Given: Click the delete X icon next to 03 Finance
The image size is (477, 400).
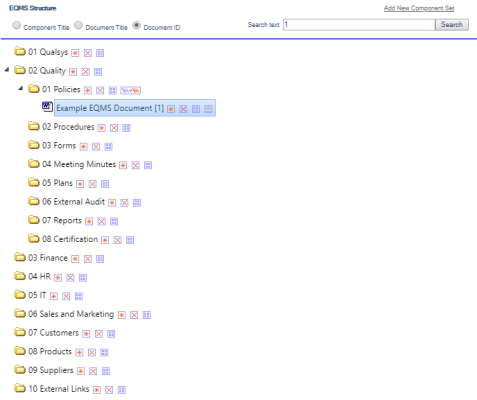Looking at the screenshot, I should tap(88, 259).
